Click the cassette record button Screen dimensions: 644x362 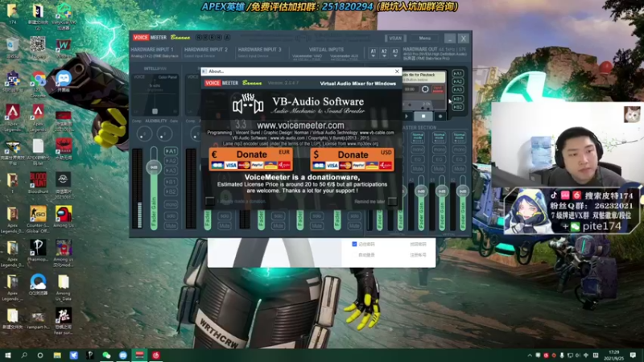tap(440, 117)
